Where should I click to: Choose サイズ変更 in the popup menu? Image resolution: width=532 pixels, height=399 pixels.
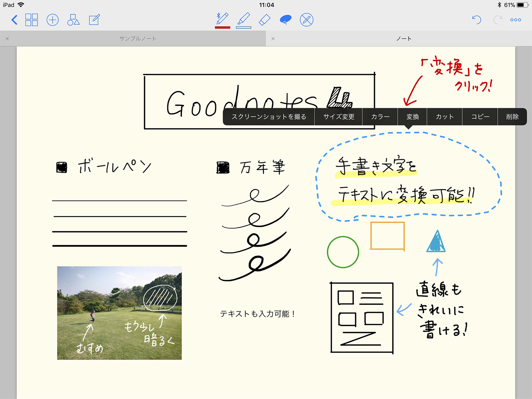pos(339,117)
